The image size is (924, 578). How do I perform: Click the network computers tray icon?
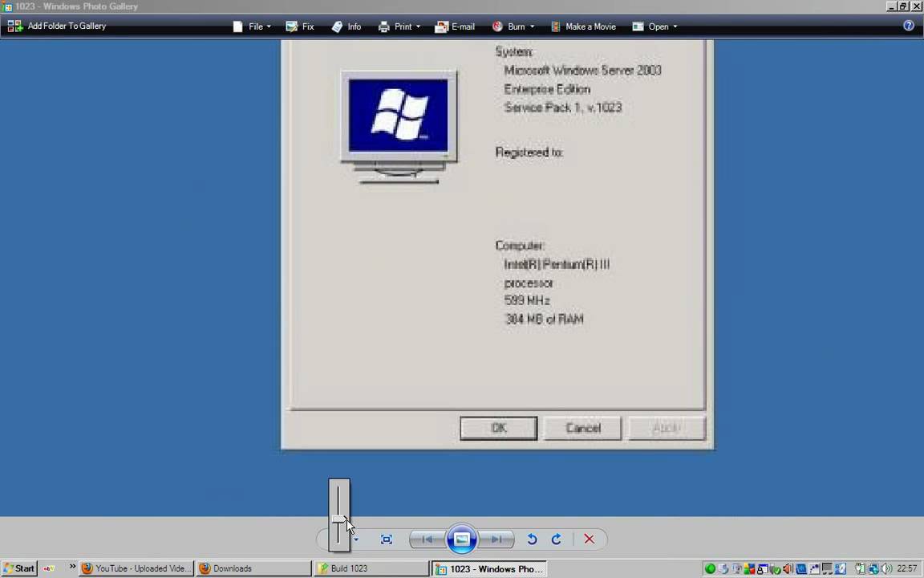[x=874, y=568]
